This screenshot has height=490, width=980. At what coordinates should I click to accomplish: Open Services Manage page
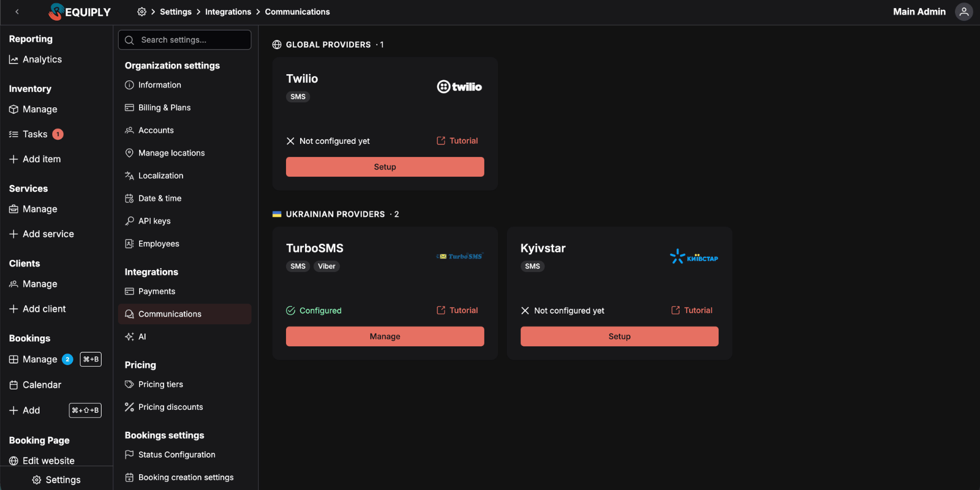click(x=33, y=209)
